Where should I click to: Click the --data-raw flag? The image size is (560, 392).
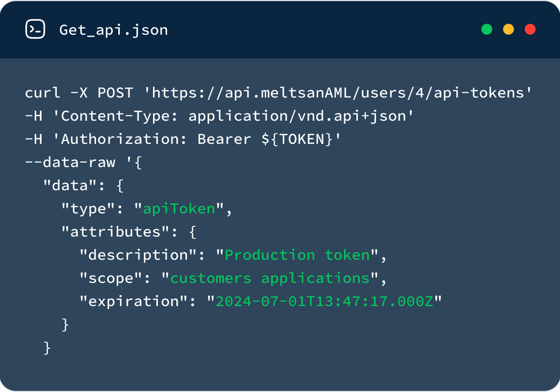click(70, 162)
